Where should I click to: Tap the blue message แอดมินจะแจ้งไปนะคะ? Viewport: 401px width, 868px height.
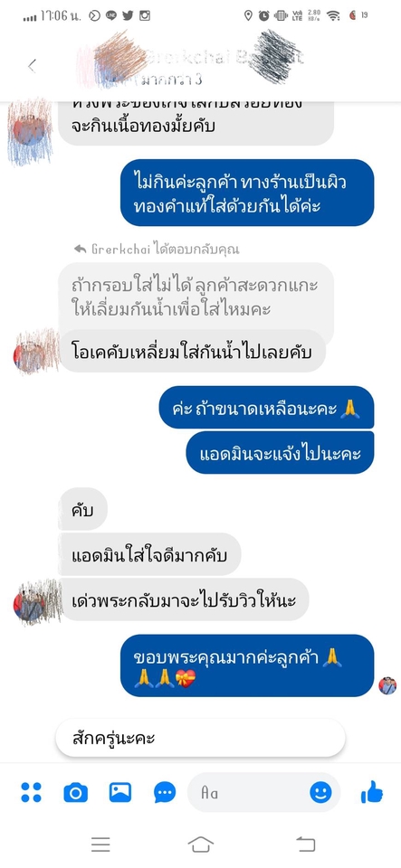[x=280, y=453]
